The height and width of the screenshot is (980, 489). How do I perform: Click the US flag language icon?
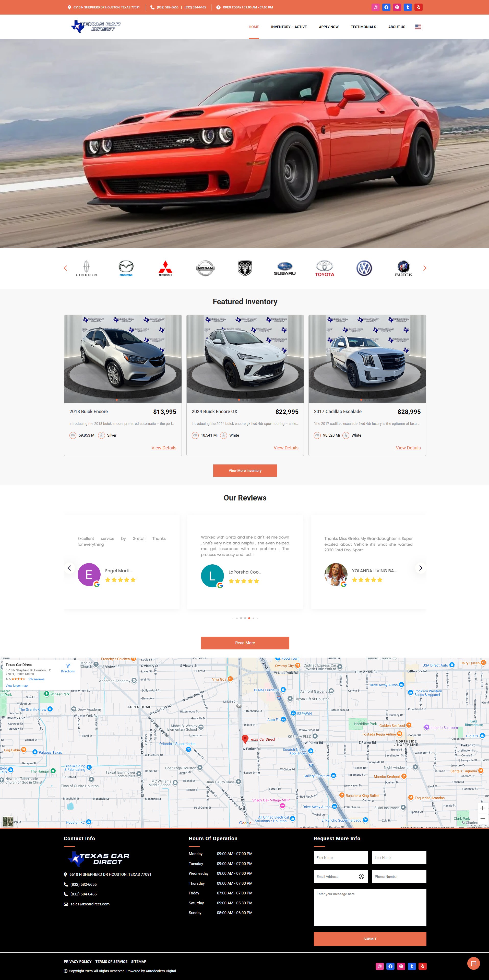click(418, 27)
